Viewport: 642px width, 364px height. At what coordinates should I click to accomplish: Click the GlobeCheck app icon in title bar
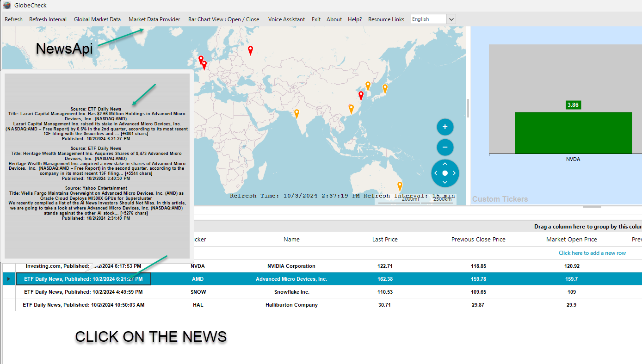click(x=7, y=5)
